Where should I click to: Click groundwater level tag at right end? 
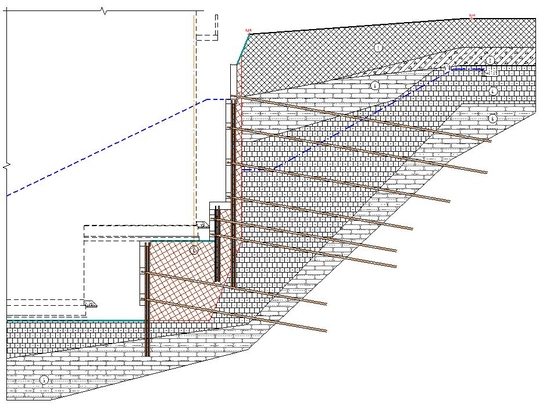491,71
